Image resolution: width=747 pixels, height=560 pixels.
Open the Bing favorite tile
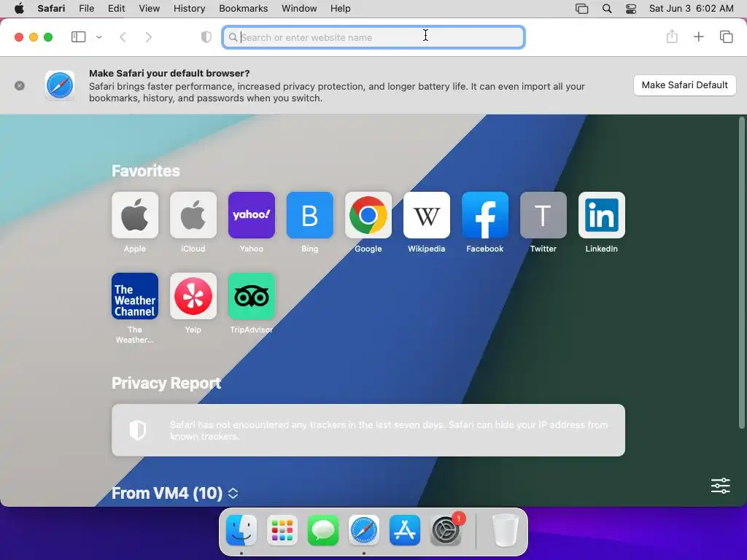click(x=309, y=215)
